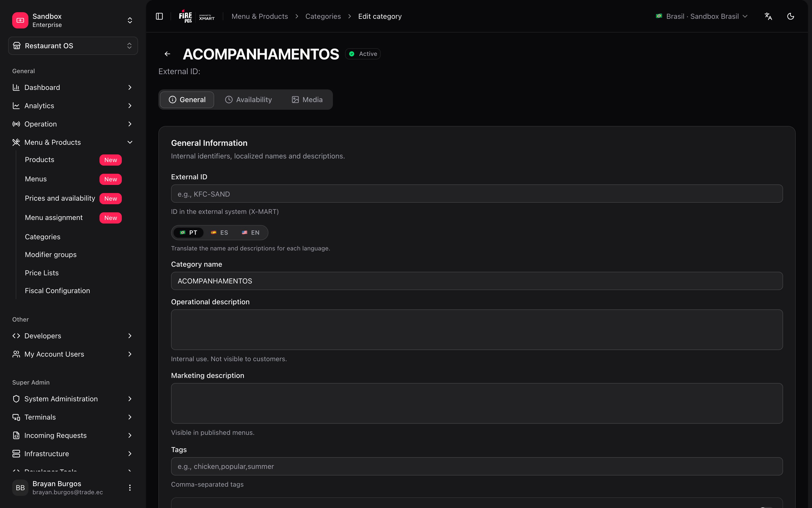Click the Terminals devices icon
Screen dimensions: 812x508
[x=16, y=417]
